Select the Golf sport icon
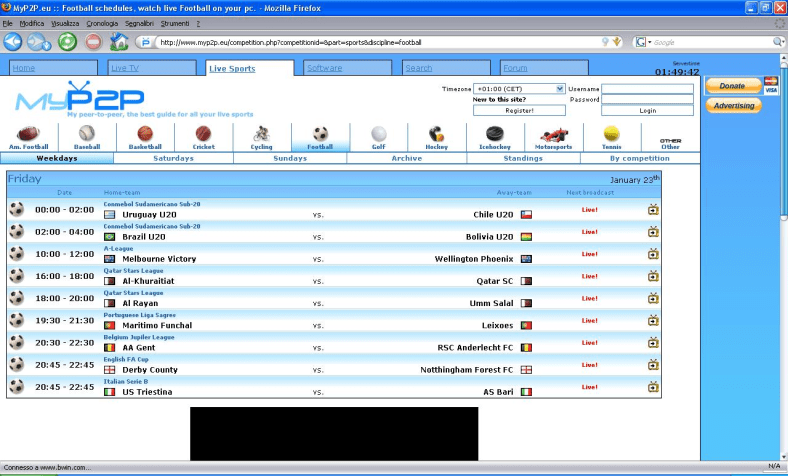This screenshot has width=788, height=476. click(378, 137)
